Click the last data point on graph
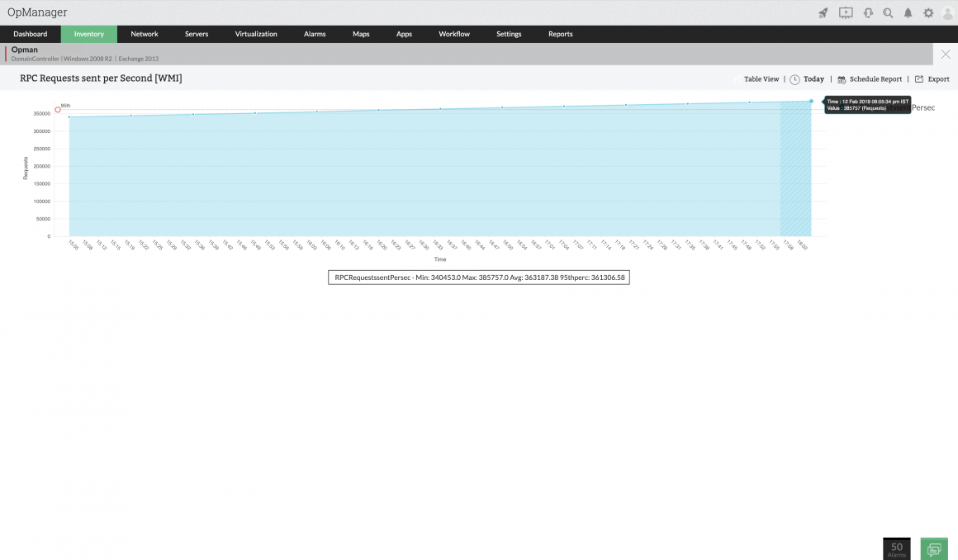Image resolution: width=958 pixels, height=560 pixels. coord(811,101)
